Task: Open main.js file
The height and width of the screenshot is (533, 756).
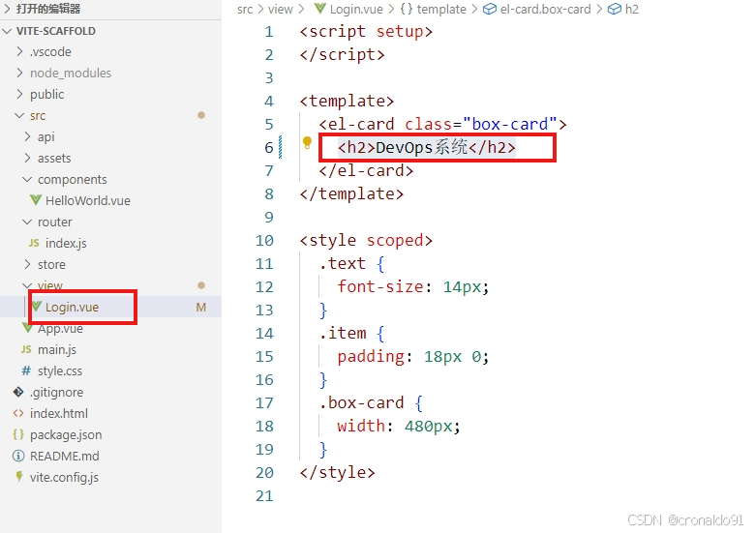Action: (x=57, y=349)
